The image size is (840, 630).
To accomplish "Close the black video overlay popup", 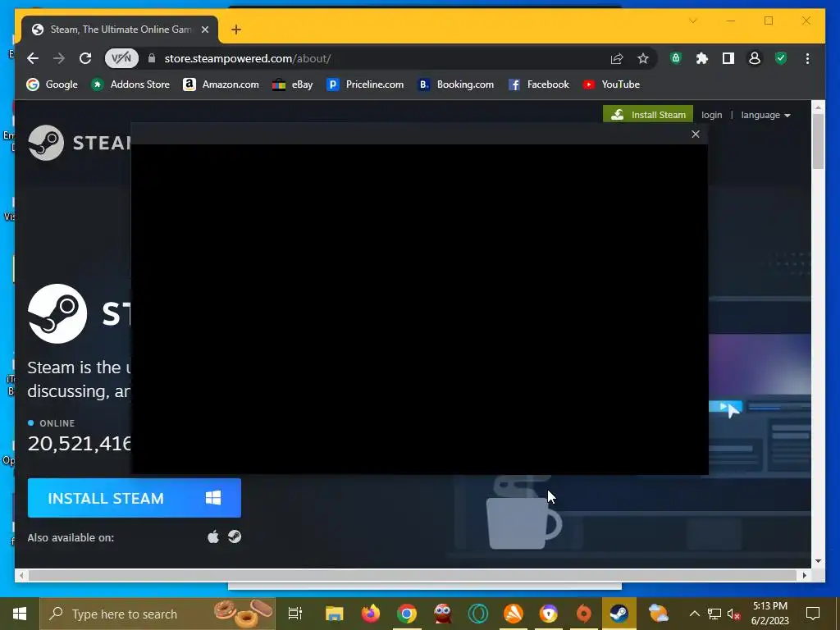I will tap(696, 134).
